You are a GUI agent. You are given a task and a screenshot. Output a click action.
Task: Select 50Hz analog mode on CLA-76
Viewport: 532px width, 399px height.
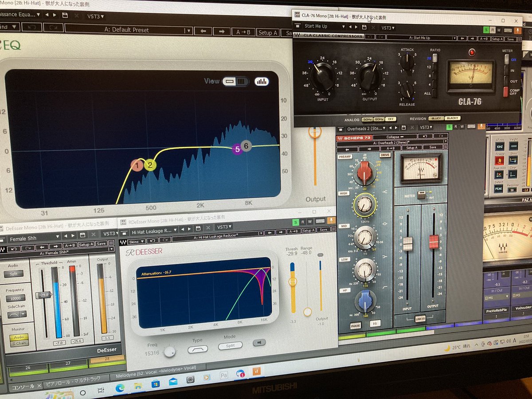pos(368,119)
